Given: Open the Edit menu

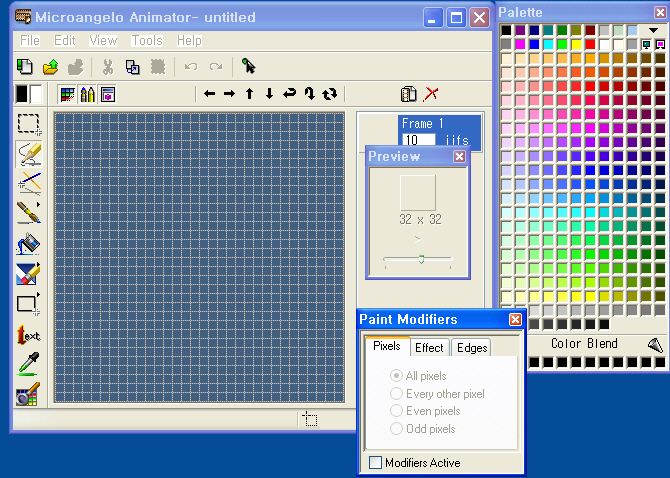Looking at the screenshot, I should [x=65, y=41].
